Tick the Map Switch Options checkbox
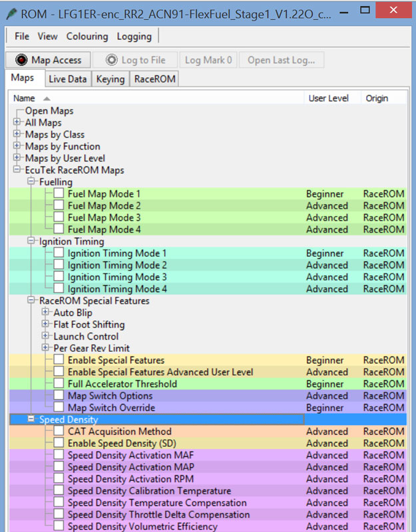 click(59, 395)
